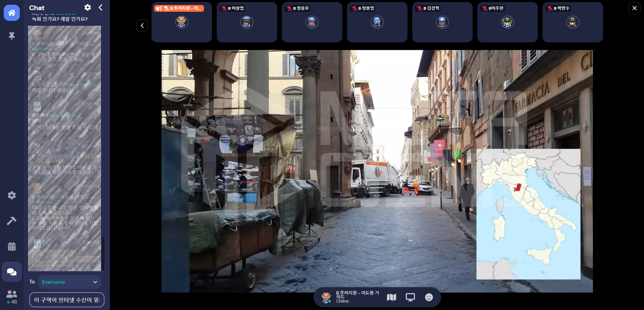Expand the Everyone recipient dropdown

70,282
